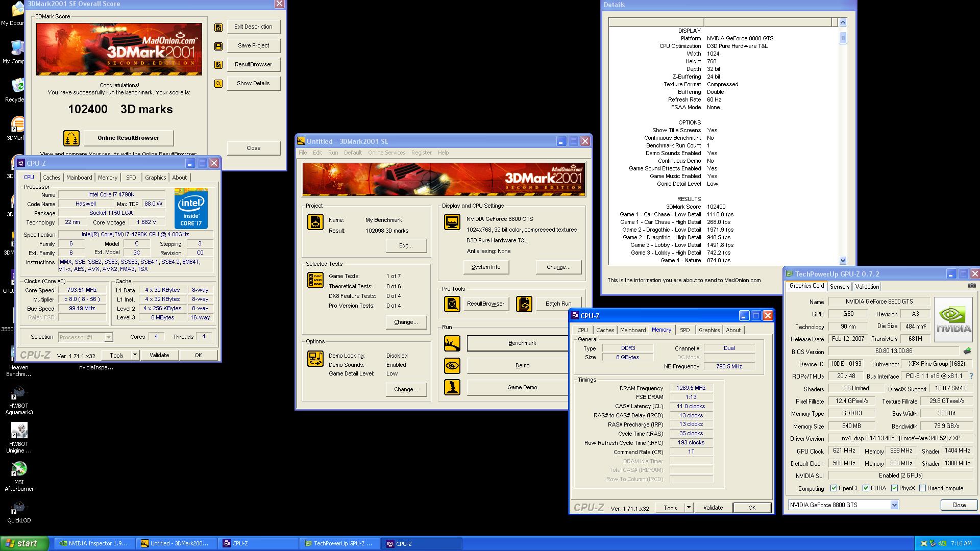
Task: Click the Project icon in 3DMark2001 window
Action: 315,222
